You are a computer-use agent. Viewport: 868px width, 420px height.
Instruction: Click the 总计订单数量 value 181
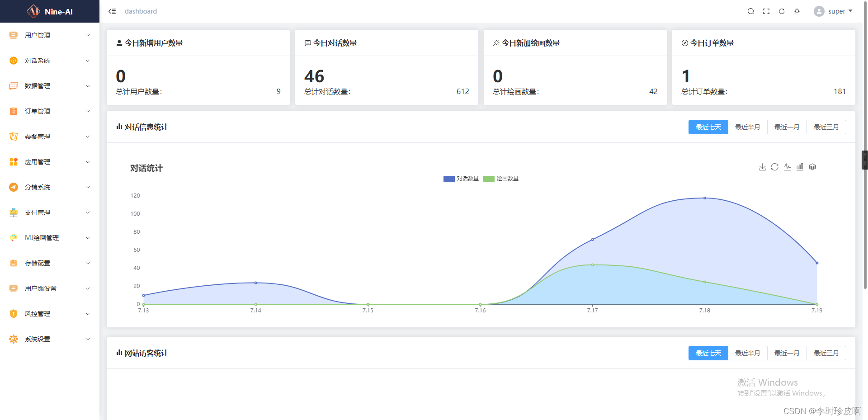click(840, 91)
